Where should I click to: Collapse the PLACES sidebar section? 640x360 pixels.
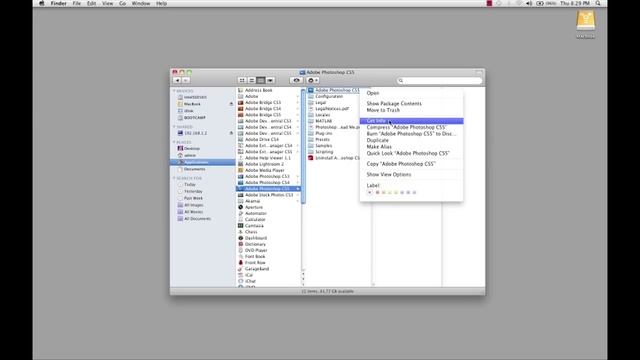pyautogui.click(x=174, y=142)
